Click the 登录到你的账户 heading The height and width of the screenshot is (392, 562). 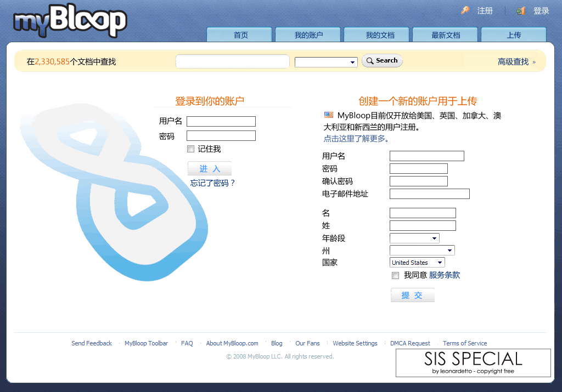210,101
